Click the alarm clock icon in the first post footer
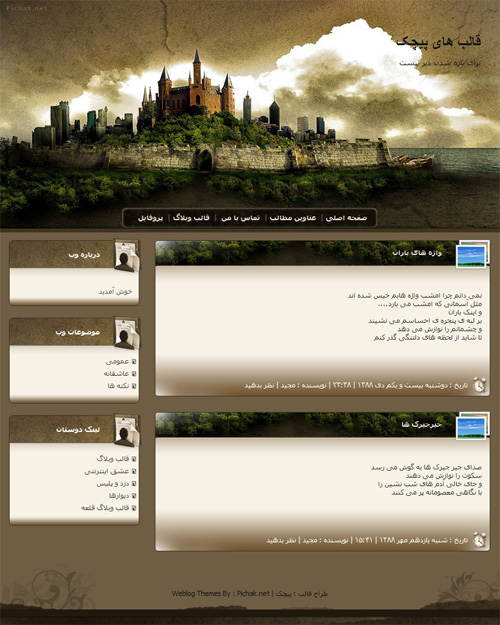The width and height of the screenshot is (500, 625). (479, 385)
